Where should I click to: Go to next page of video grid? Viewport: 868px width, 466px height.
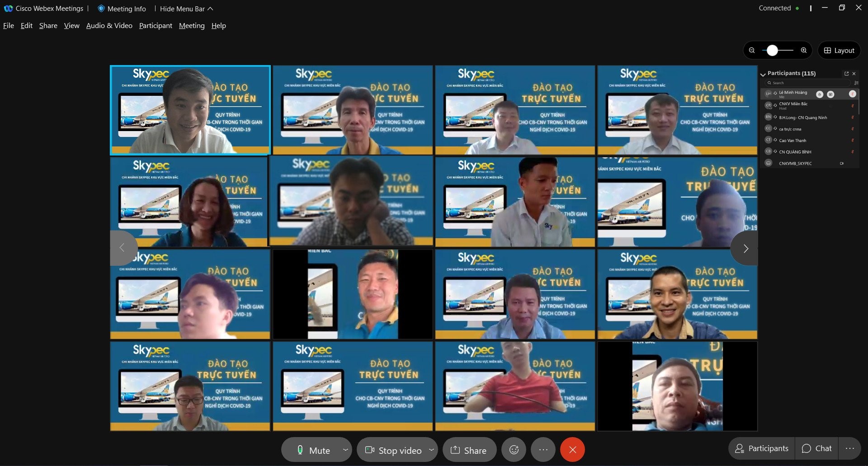(745, 248)
